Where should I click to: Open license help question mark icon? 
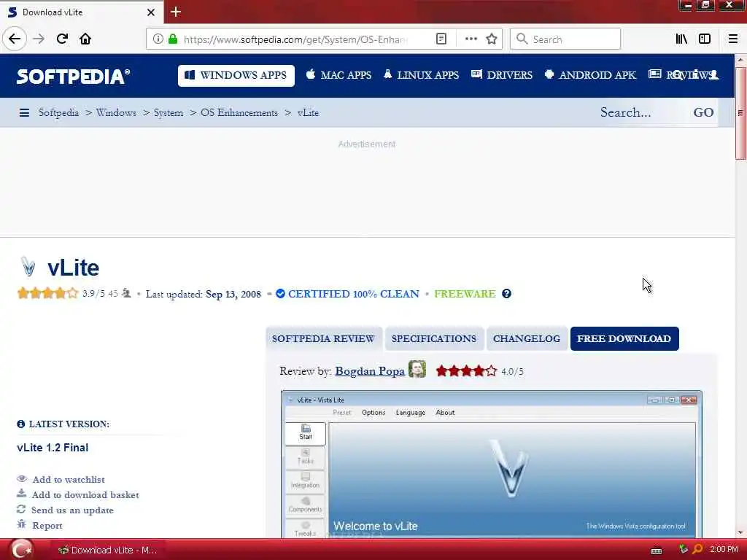click(506, 294)
